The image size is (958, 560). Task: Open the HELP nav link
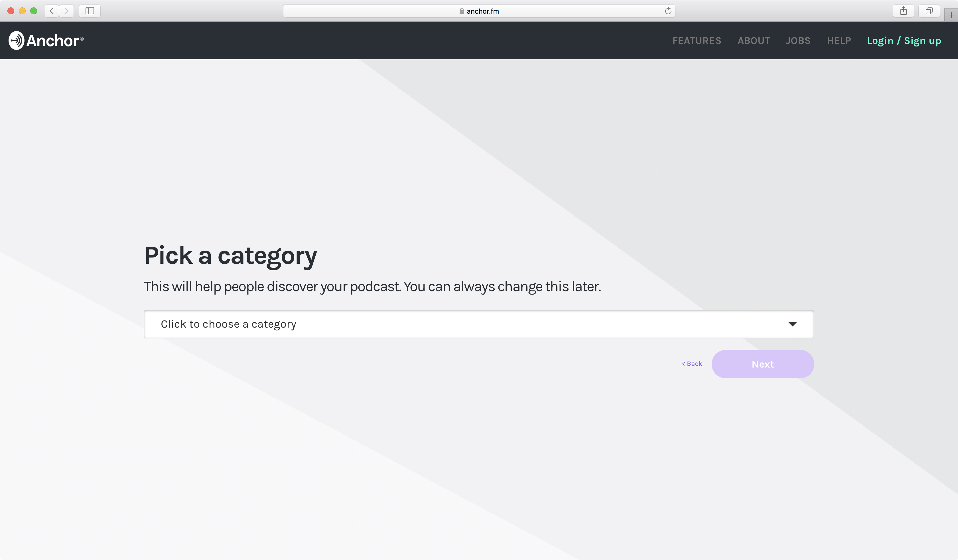(839, 41)
